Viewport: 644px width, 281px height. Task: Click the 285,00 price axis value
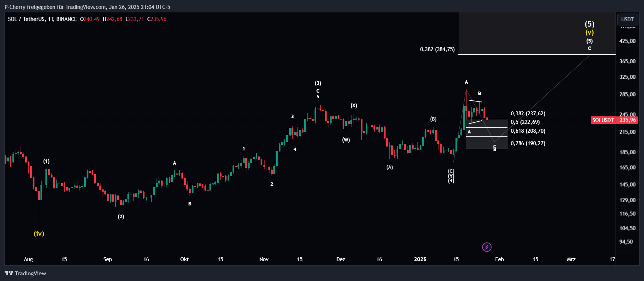click(627, 94)
